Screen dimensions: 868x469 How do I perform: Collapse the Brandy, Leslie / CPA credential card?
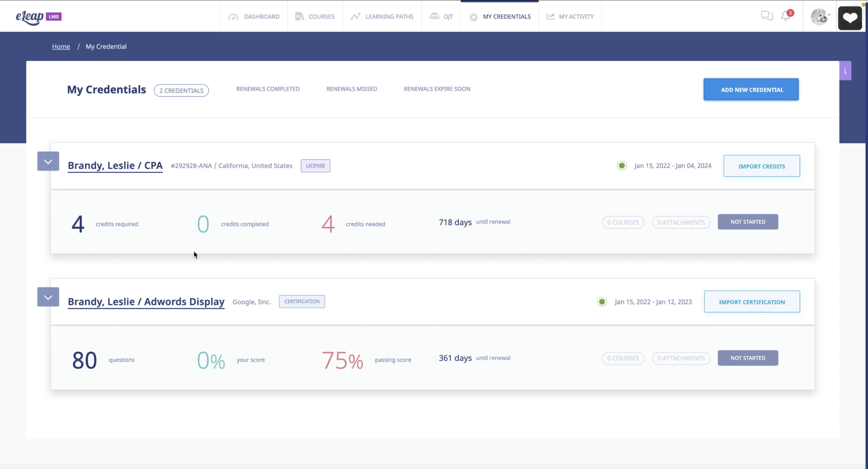48,161
